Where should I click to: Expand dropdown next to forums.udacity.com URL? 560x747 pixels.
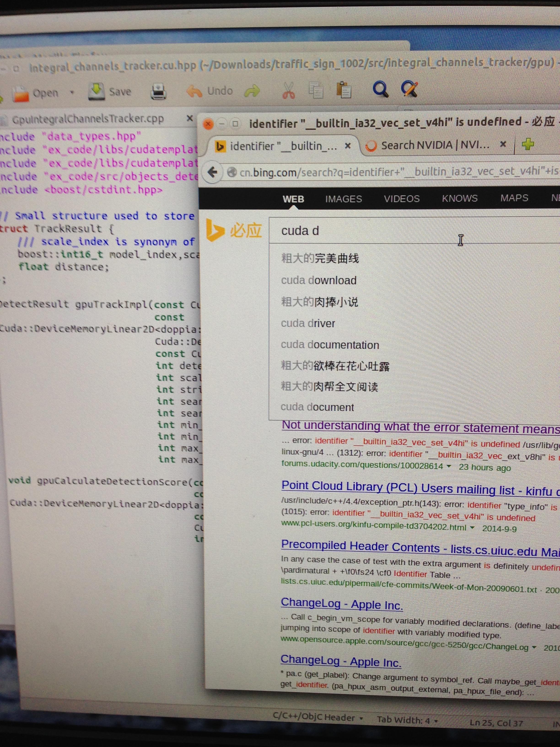tap(449, 466)
